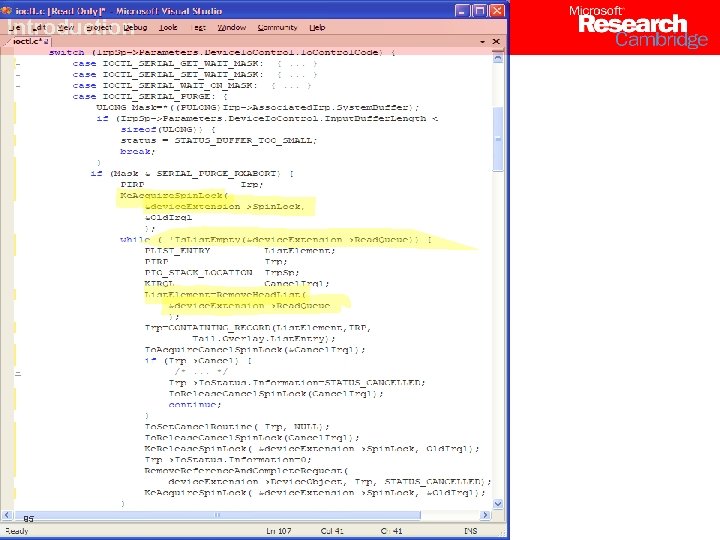Click the ULONG Mask declaration line

[x=258, y=107]
